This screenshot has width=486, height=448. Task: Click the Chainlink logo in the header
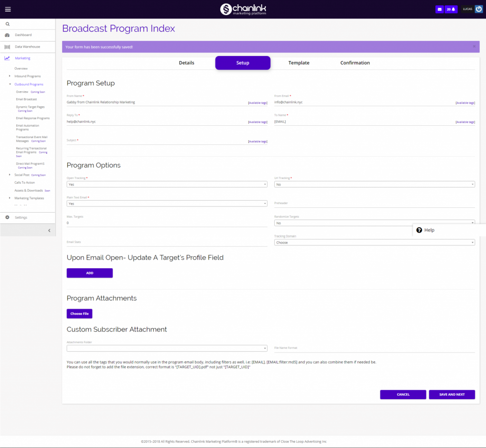pos(243,9)
